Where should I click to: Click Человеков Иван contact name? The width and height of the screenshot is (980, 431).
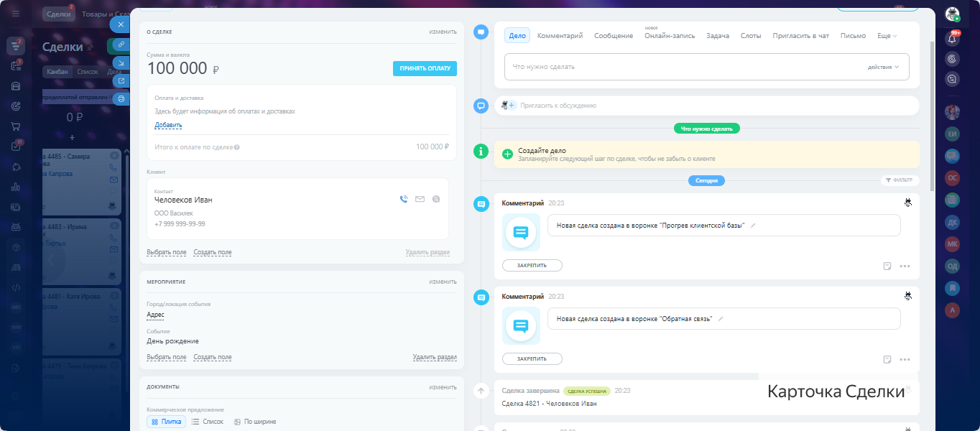click(x=183, y=200)
